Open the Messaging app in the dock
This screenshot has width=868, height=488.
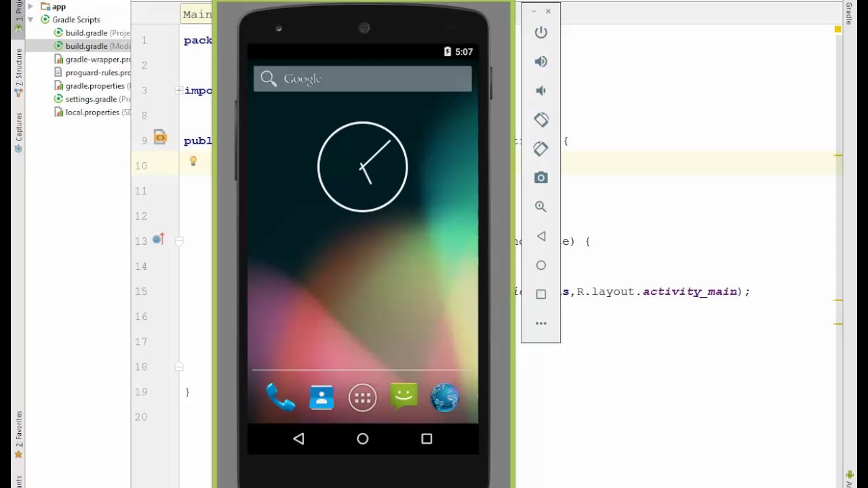click(403, 396)
